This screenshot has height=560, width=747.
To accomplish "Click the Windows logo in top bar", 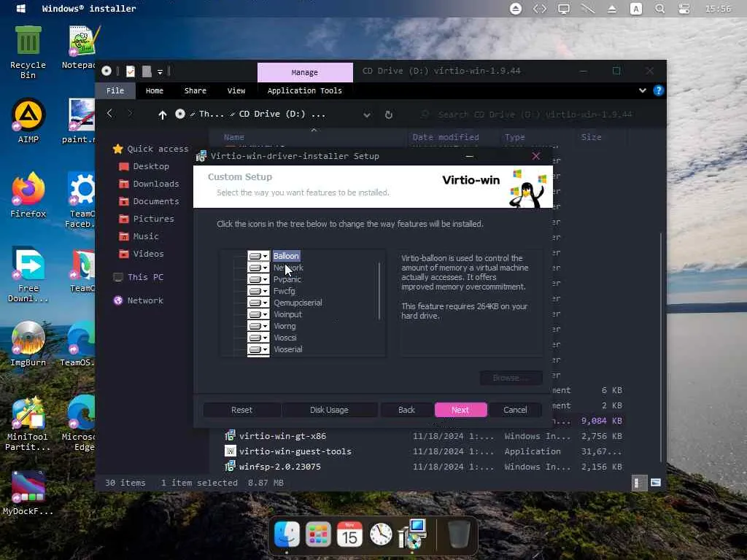I will click(21, 9).
